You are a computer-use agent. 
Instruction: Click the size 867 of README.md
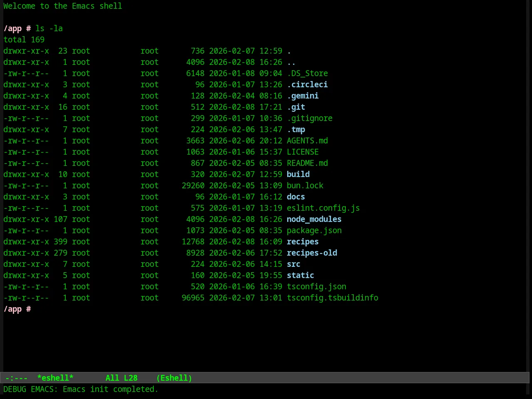click(197, 163)
